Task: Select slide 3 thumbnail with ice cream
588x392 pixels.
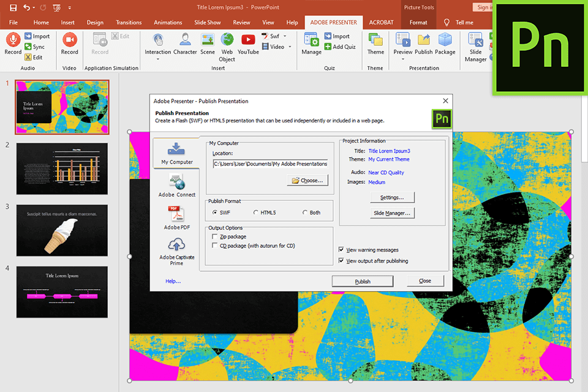Action: (62, 230)
